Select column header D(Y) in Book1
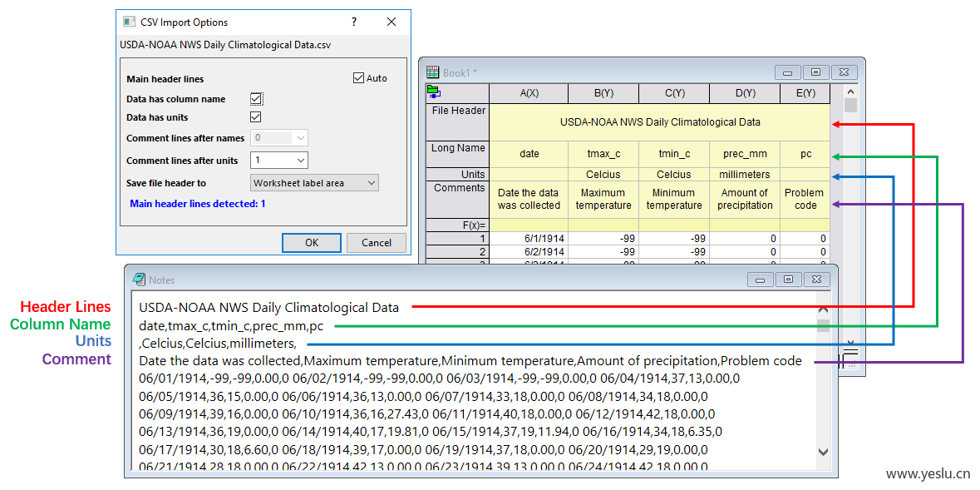The height and width of the screenshot is (490, 980). point(745,93)
